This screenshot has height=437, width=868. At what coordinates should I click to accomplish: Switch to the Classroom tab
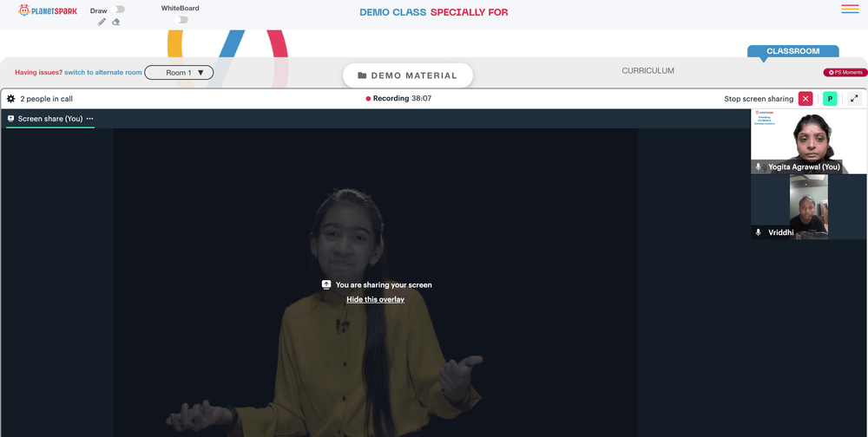click(792, 51)
